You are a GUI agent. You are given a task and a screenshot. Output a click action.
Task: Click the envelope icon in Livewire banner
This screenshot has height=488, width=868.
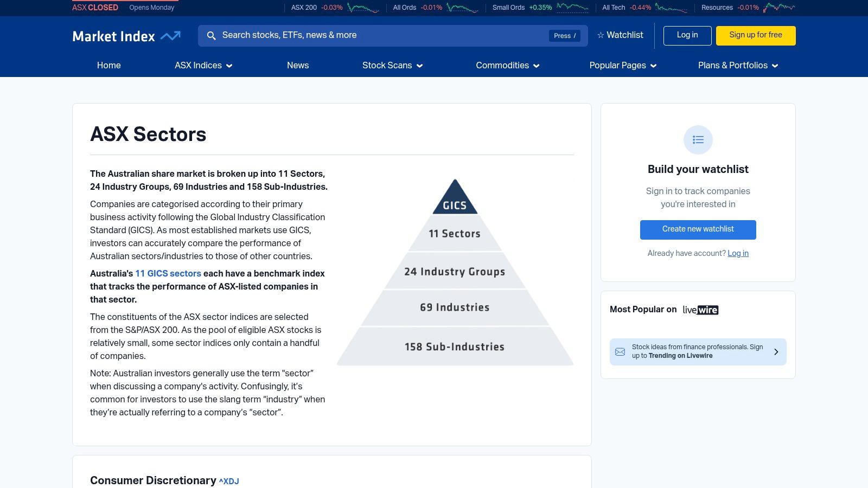pos(620,352)
